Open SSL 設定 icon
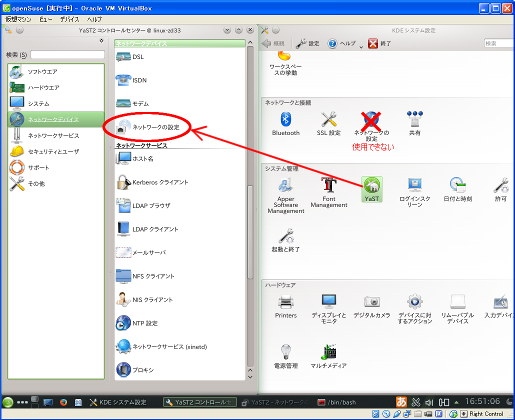The width and height of the screenshot is (515, 420). click(328, 123)
